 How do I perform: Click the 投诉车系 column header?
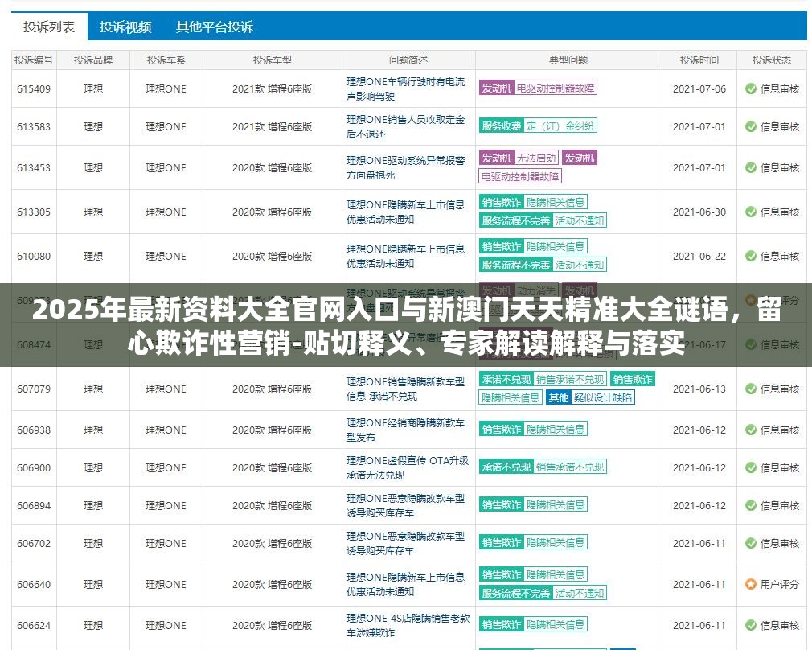[x=166, y=60]
